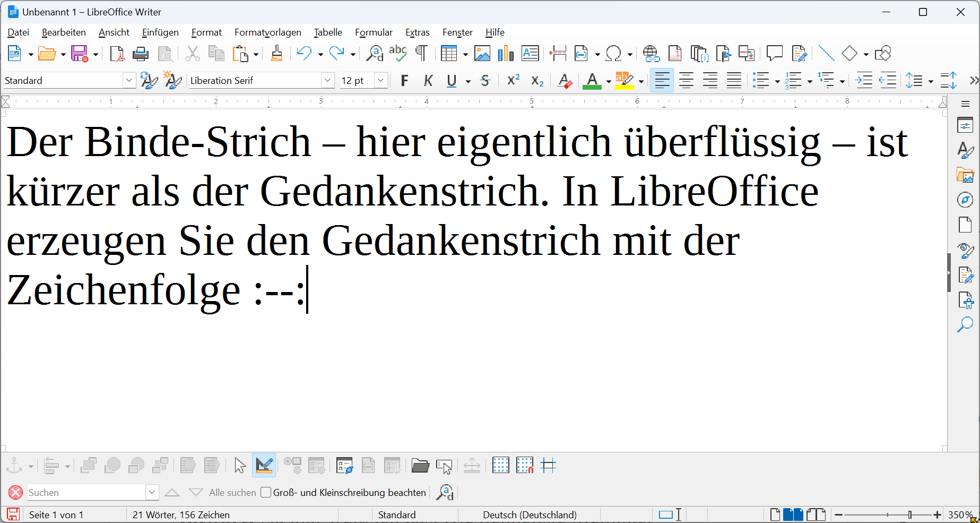Expand the Liberation Serif font list
The width and height of the screenshot is (980, 523).
328,81
